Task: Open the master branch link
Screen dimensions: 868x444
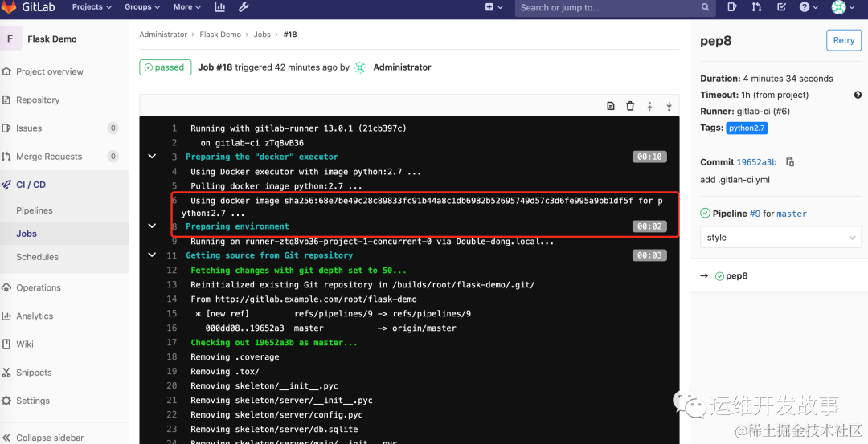Action: (792, 214)
